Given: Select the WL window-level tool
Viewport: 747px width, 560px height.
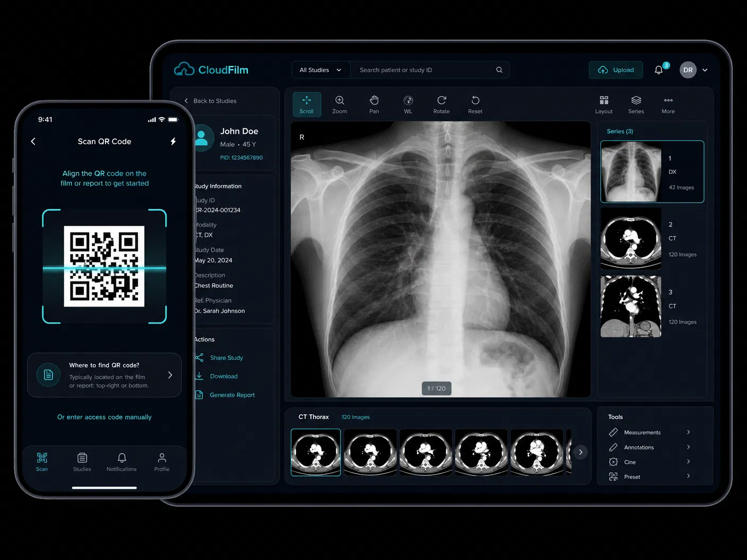Looking at the screenshot, I should [408, 104].
